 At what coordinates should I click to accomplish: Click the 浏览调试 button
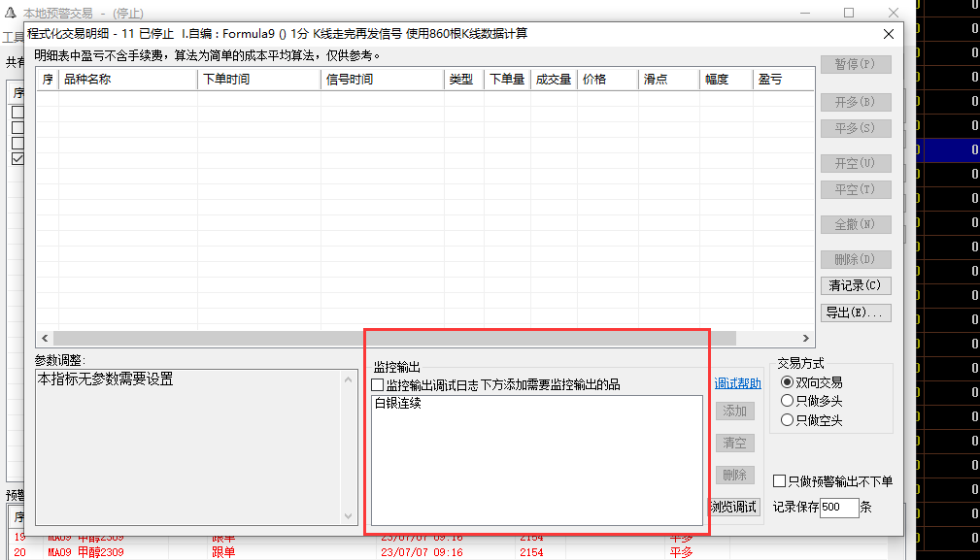pyautogui.click(x=733, y=507)
